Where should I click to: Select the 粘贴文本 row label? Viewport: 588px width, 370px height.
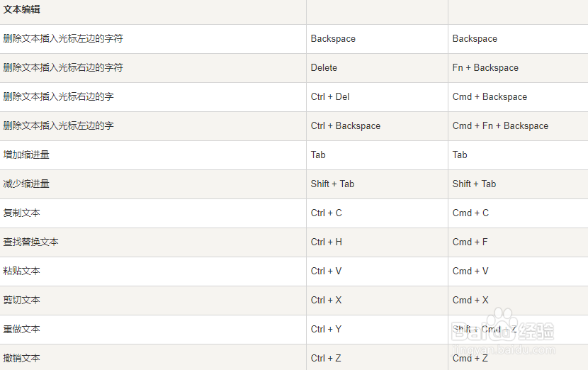[x=22, y=271]
